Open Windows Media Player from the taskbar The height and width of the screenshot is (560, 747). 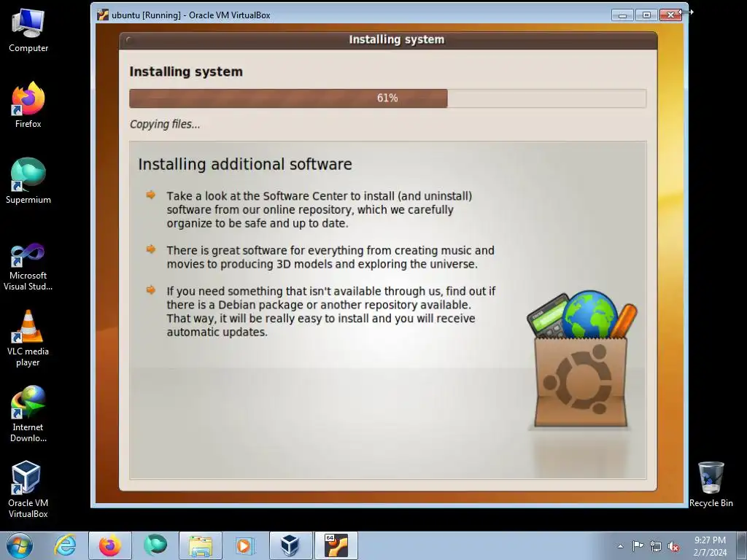pos(246,545)
